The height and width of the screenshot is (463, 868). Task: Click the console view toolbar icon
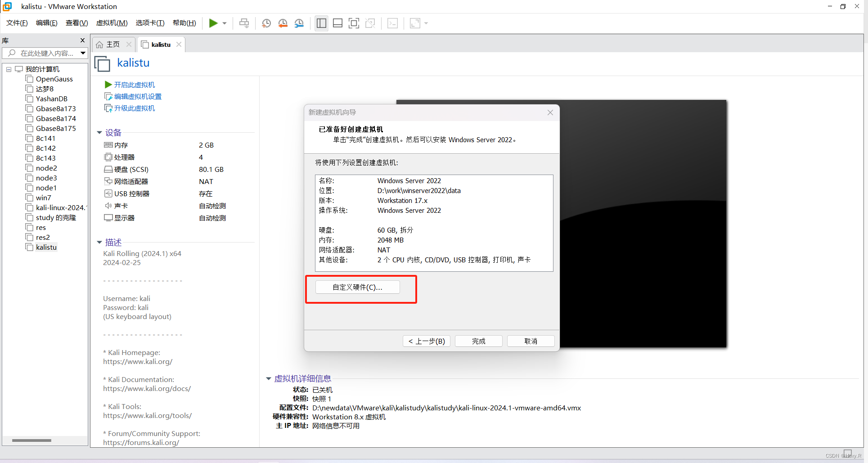392,23
